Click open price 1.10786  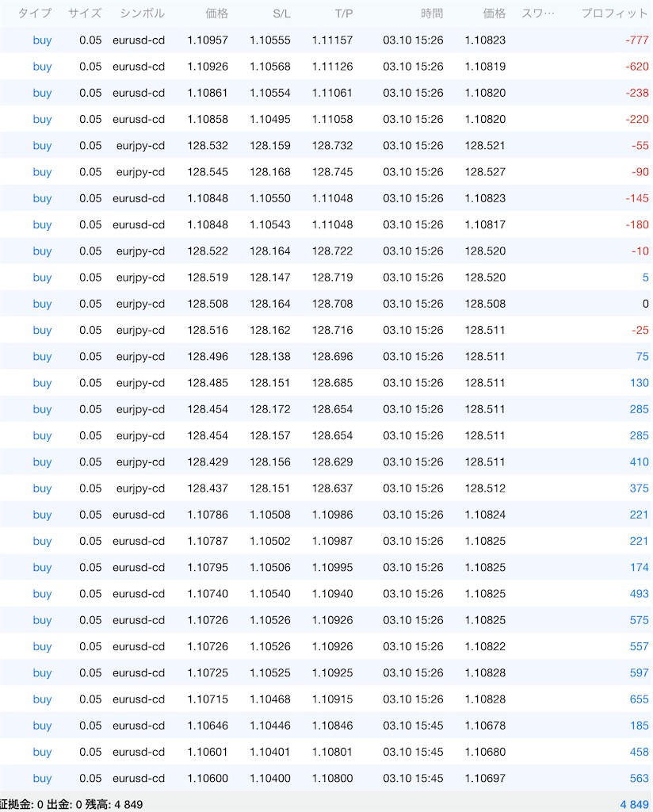pyautogui.click(x=208, y=515)
